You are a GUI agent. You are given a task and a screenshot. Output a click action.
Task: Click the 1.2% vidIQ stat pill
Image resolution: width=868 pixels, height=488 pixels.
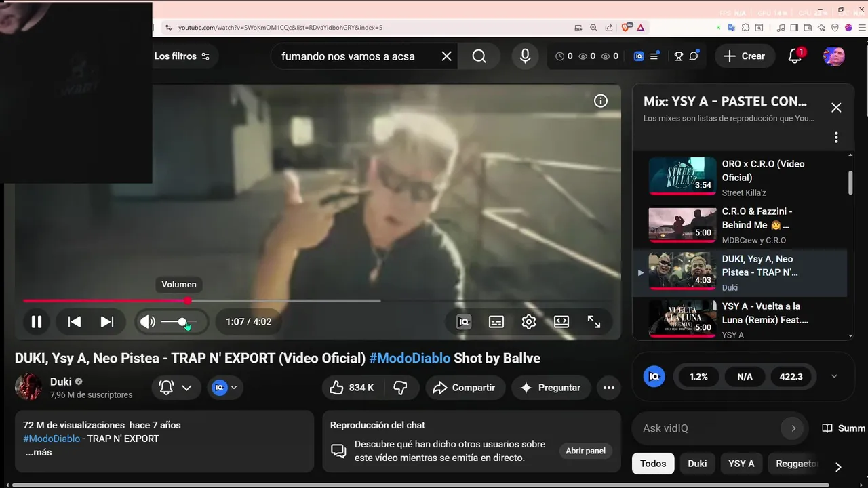(698, 376)
